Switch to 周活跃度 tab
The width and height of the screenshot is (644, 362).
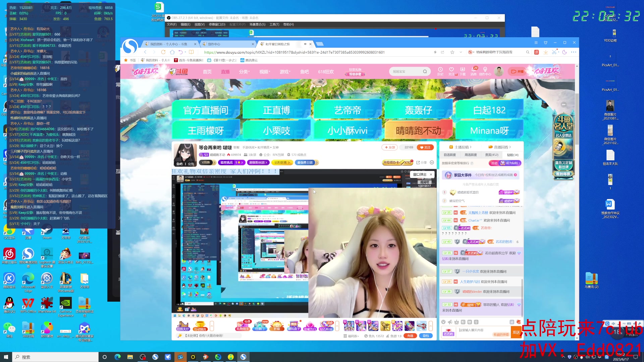click(471, 155)
